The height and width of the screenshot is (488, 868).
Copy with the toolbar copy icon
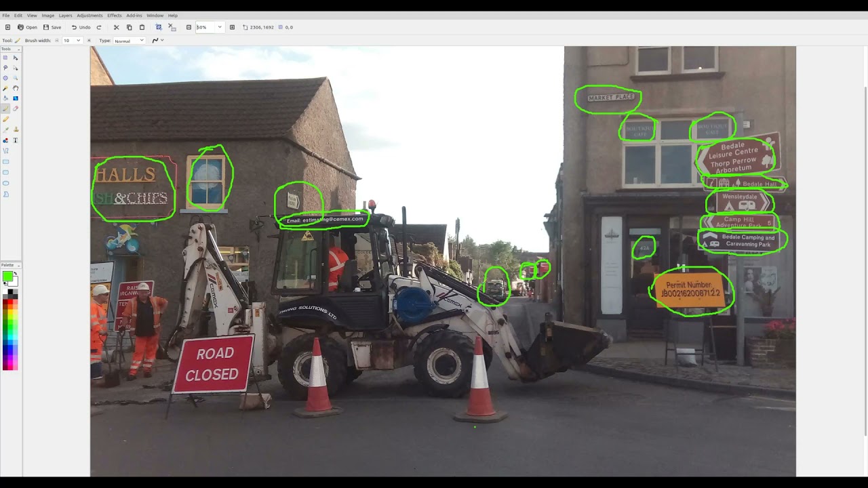coord(129,27)
